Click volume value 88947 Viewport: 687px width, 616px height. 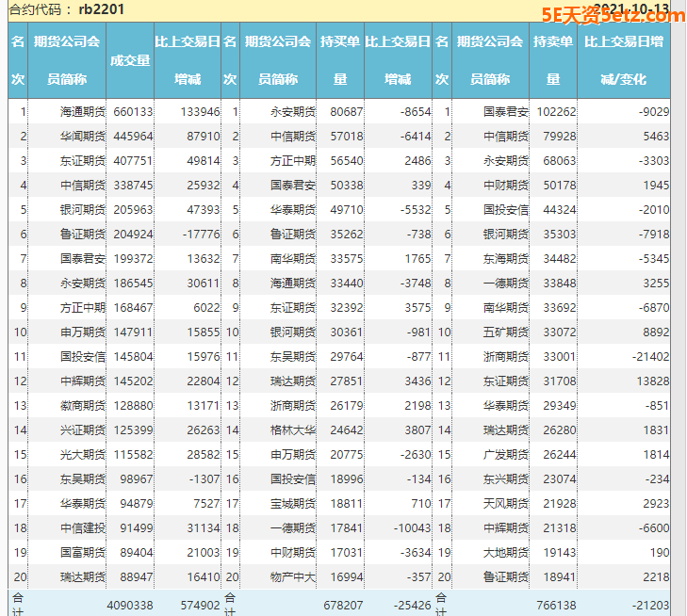click(x=137, y=577)
